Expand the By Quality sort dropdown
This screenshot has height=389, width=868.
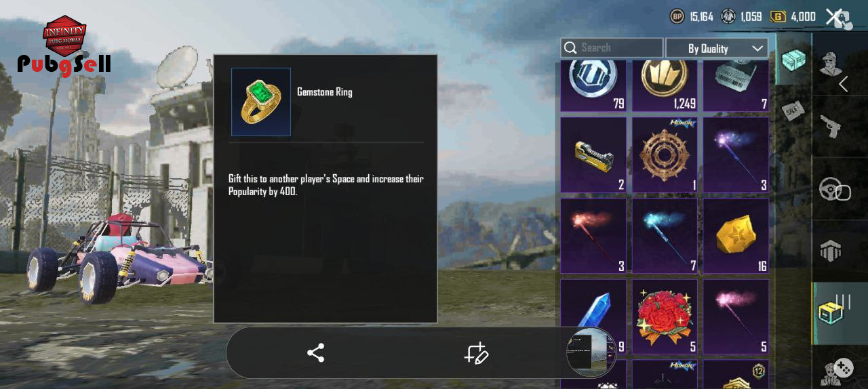click(717, 48)
